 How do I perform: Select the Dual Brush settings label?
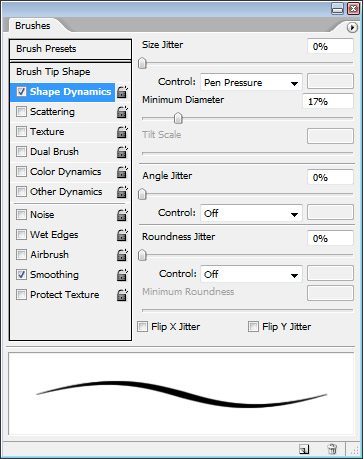(x=54, y=152)
